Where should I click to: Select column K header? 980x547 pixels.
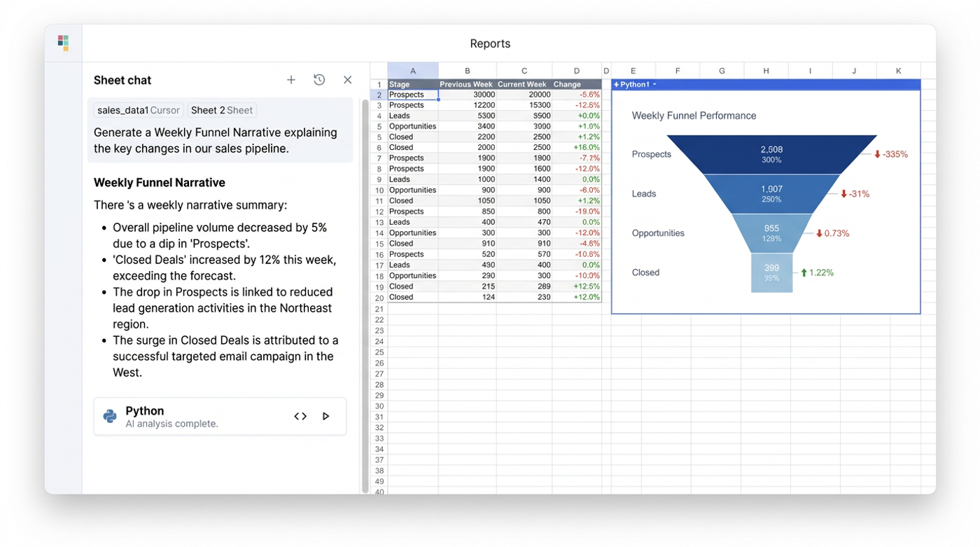click(899, 71)
